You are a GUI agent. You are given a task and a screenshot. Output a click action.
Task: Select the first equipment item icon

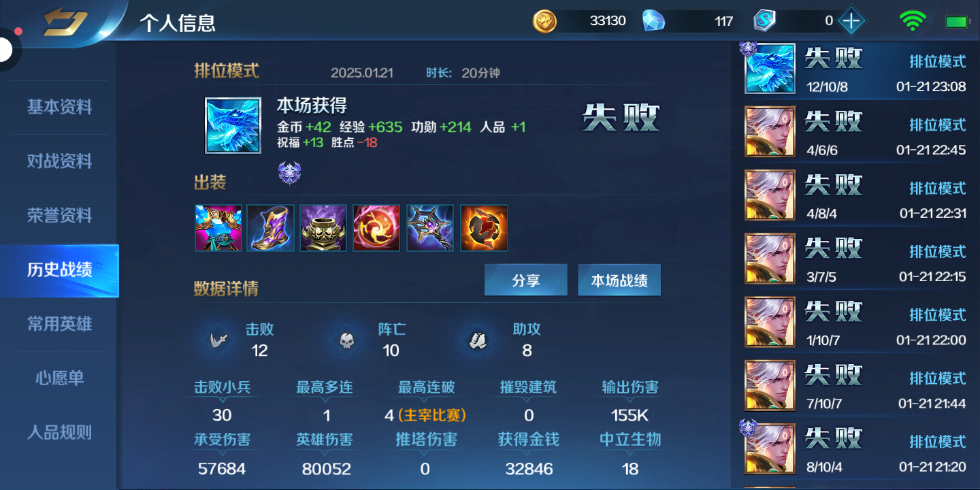coord(218,228)
